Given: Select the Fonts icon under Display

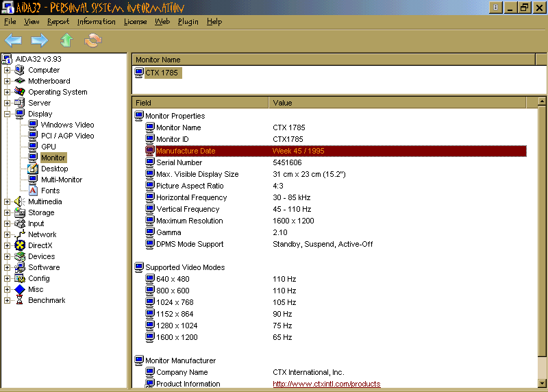Looking at the screenshot, I should [x=33, y=191].
